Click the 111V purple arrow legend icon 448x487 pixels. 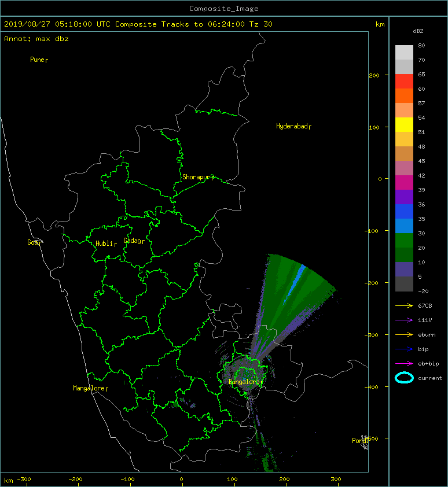tap(404, 320)
